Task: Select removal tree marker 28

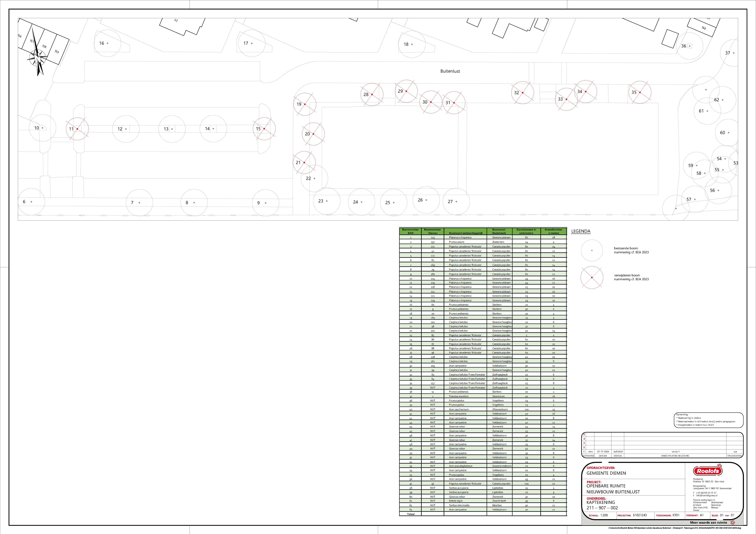Action: point(372,95)
